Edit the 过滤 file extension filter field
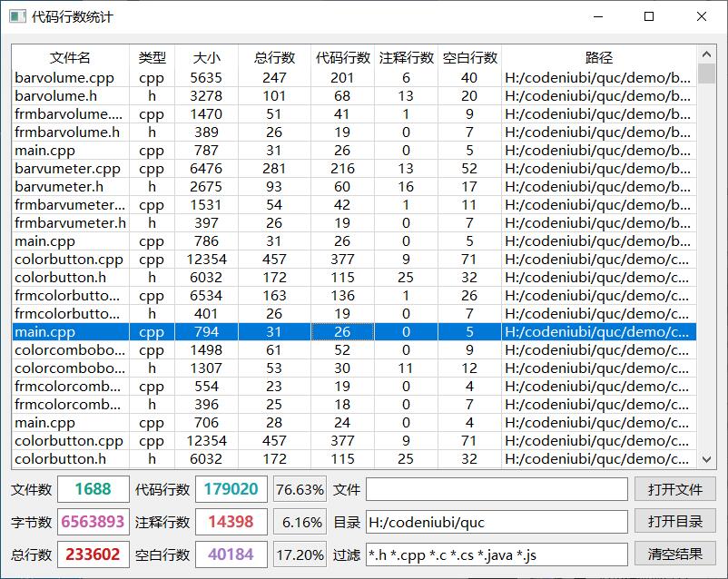The width and height of the screenshot is (728, 579). [x=496, y=554]
